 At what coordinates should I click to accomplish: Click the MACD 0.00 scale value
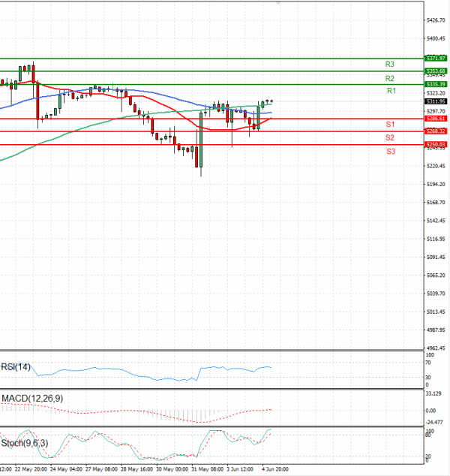[x=431, y=411]
